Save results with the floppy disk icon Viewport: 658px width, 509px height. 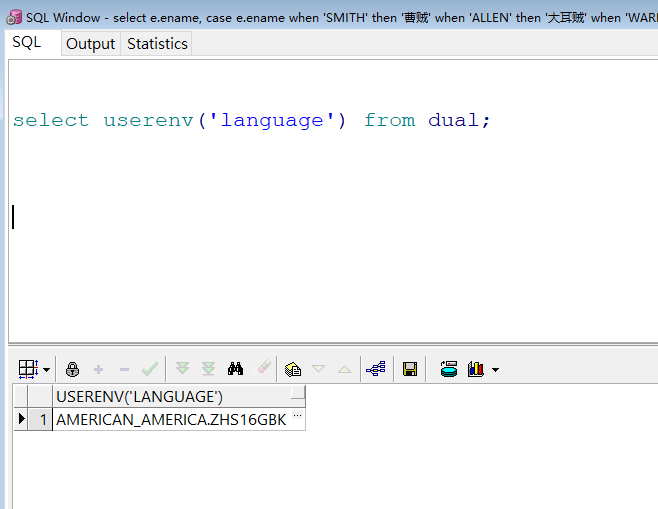pos(410,369)
